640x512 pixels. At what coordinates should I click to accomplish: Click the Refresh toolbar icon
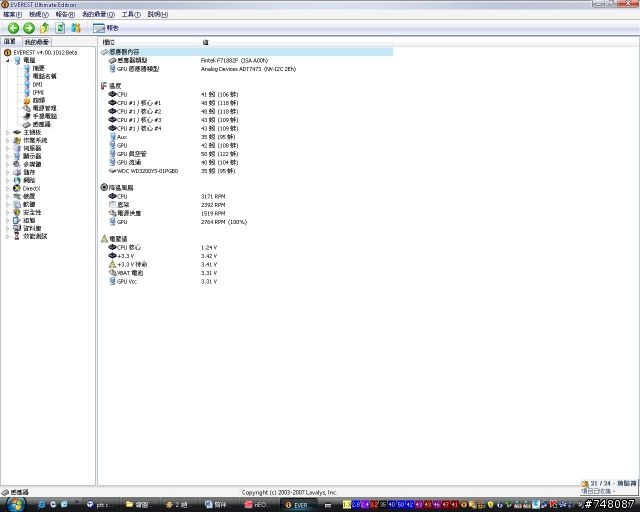click(60, 28)
